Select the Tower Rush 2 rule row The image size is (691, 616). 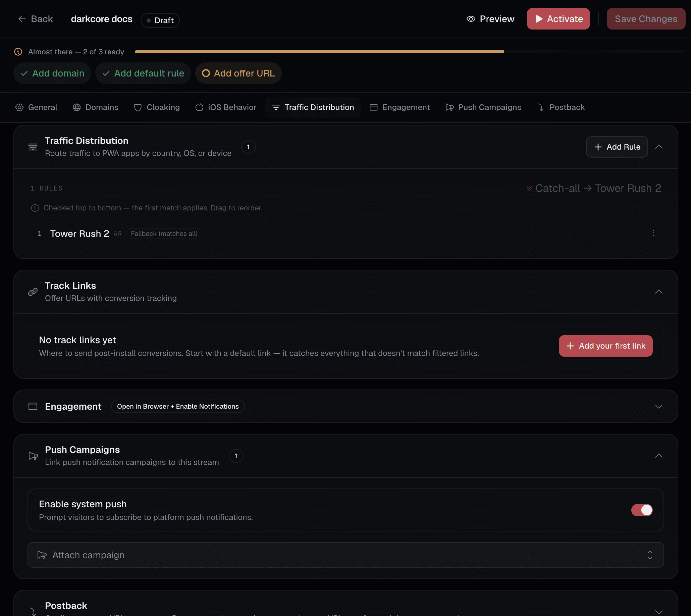tap(345, 233)
